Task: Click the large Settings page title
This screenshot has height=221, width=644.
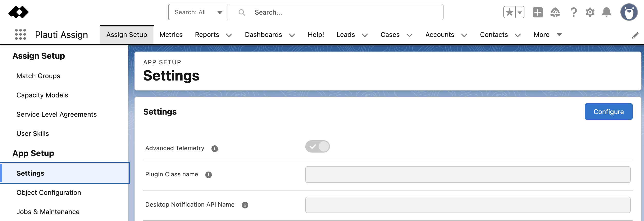Action: click(x=171, y=76)
